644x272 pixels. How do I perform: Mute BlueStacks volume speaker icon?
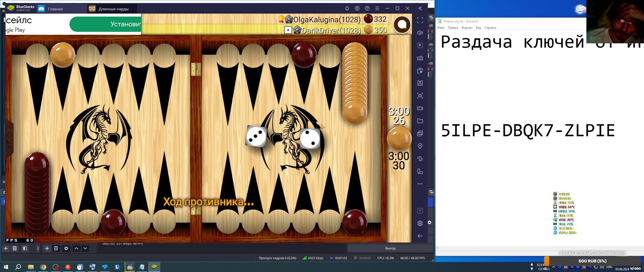click(420, 33)
